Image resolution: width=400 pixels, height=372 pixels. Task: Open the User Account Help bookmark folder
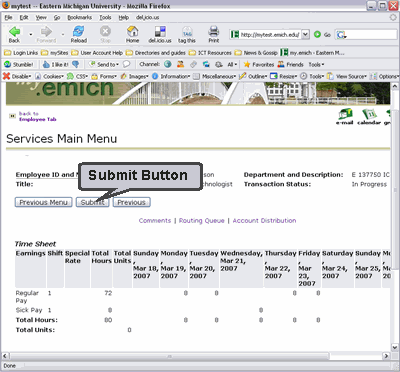(x=97, y=53)
